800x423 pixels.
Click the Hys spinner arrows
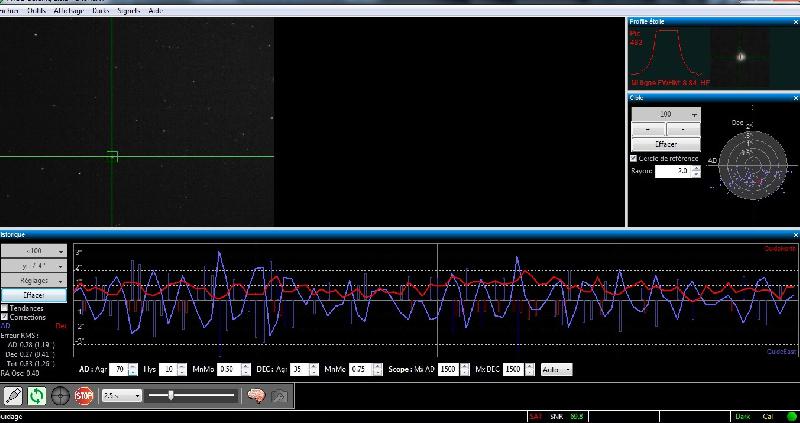(x=182, y=369)
